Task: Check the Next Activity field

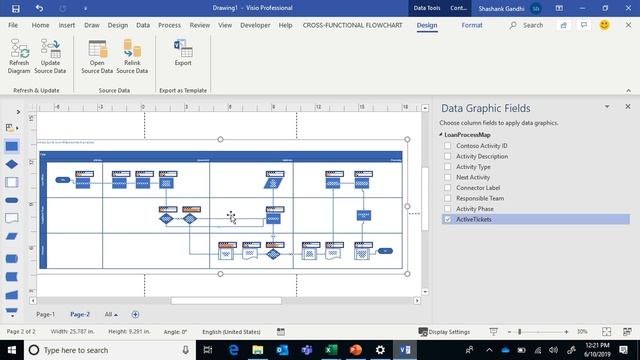Action: click(448, 177)
